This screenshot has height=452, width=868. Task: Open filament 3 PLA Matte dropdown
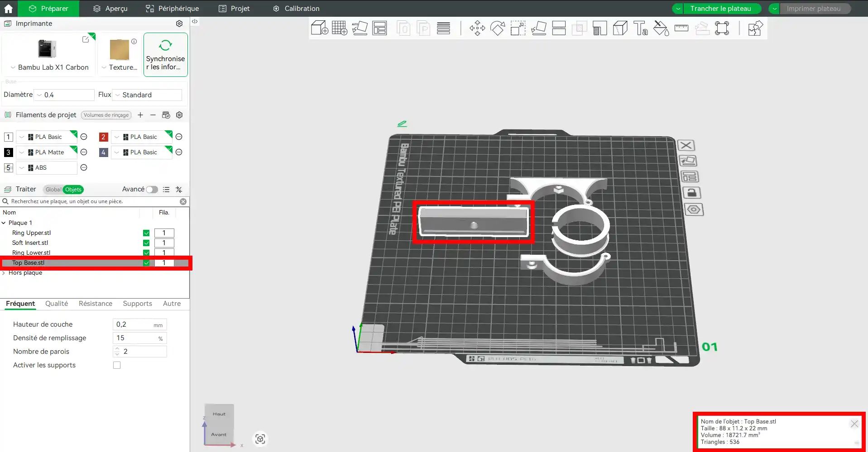point(47,152)
